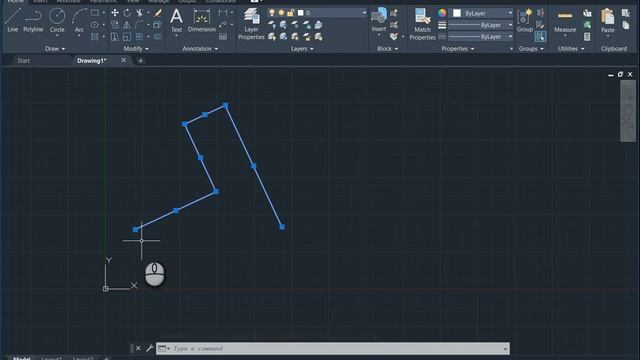Click the Model layout tab
640x360 pixels.
21,358
